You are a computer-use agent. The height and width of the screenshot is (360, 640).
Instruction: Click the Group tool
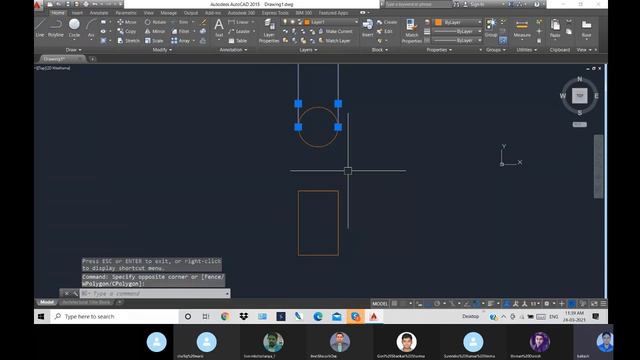click(491, 28)
